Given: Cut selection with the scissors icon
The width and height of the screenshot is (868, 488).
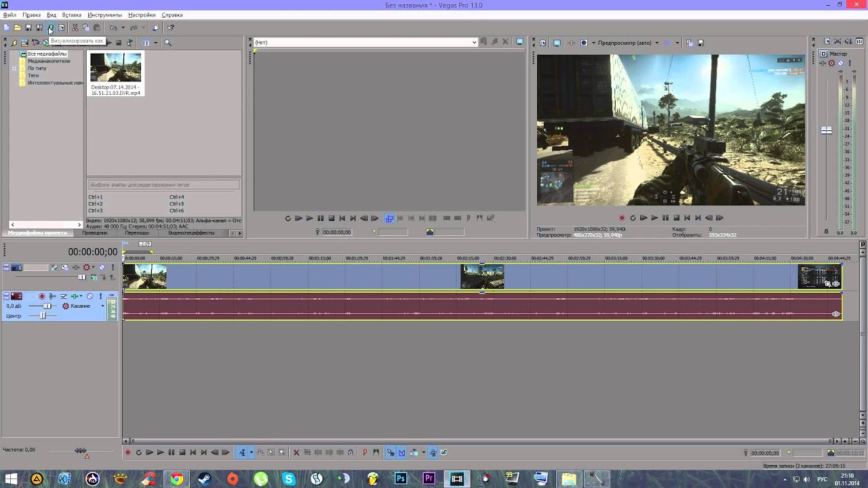Looking at the screenshot, I should coord(75,28).
